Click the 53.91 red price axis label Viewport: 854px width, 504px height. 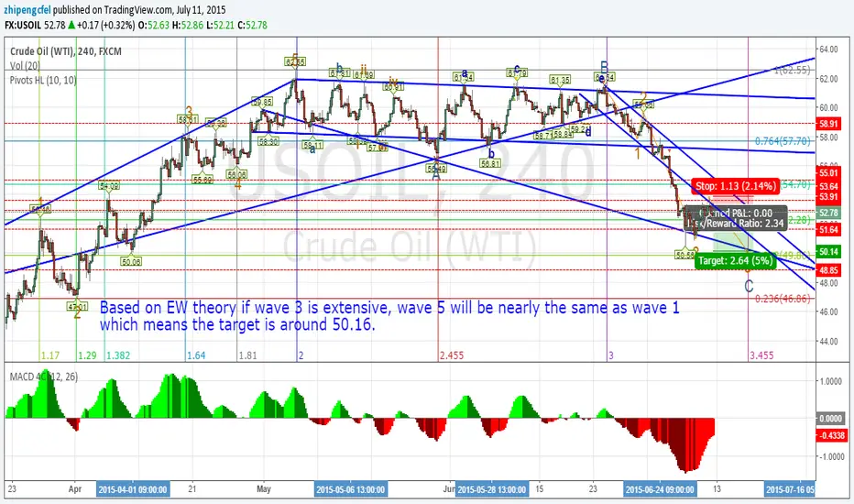click(828, 197)
